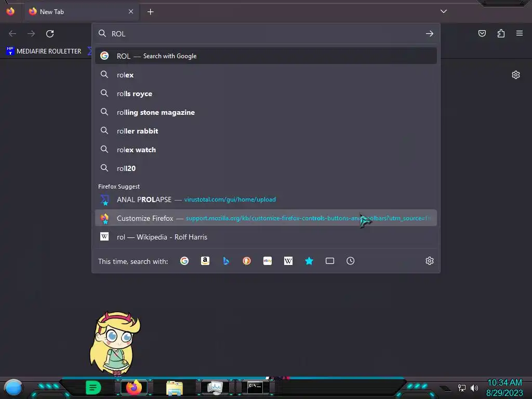Expand the list all tabs chevron

click(444, 11)
